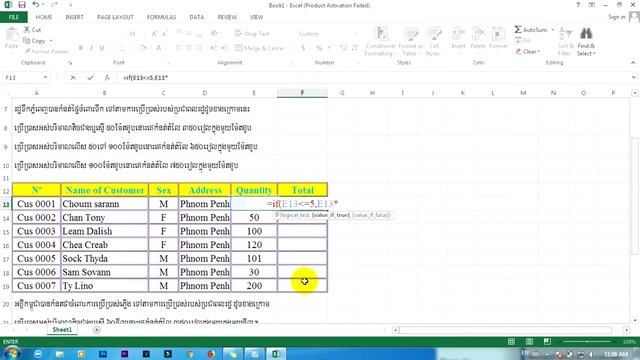Image resolution: width=640 pixels, height=360 pixels.
Task: Switch to Page Break Preview in the status bar
Action: click(547, 342)
